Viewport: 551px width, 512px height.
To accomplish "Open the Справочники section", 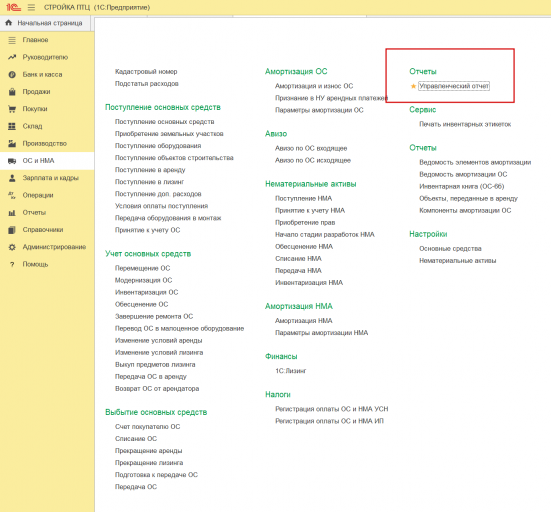I will pos(43,230).
